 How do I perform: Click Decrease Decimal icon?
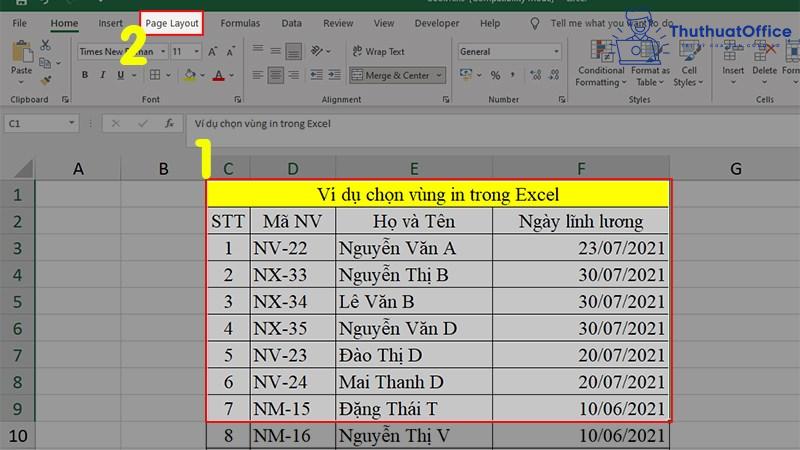tap(555, 76)
